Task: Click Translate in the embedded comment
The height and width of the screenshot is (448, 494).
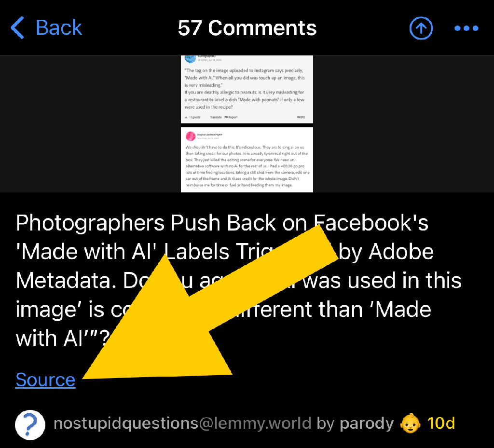Action: pyautogui.click(x=216, y=117)
